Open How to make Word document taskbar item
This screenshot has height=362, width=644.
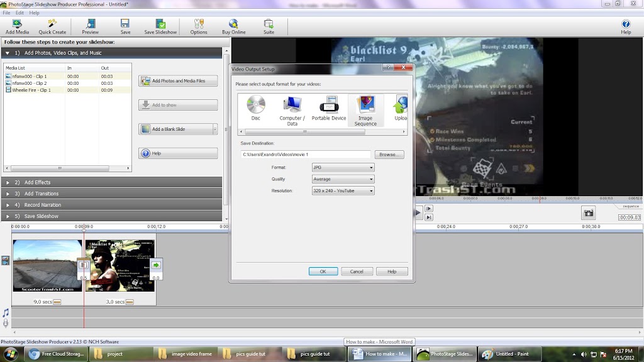[379, 354]
